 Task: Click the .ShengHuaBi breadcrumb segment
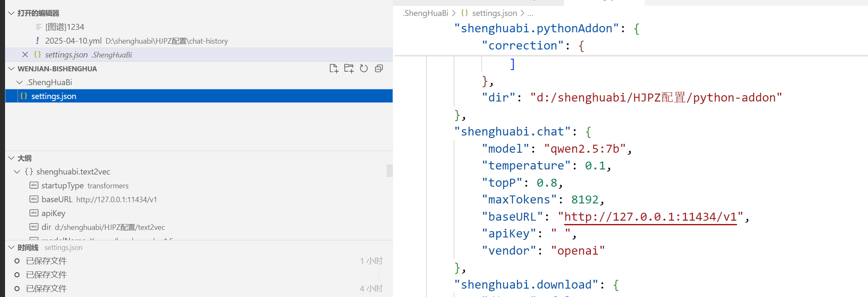(x=426, y=13)
